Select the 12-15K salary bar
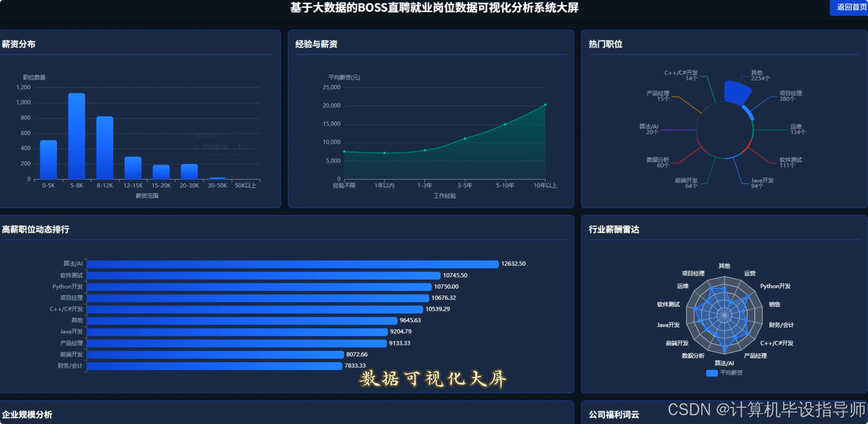Screen dimensions: 868x424 pos(133,168)
